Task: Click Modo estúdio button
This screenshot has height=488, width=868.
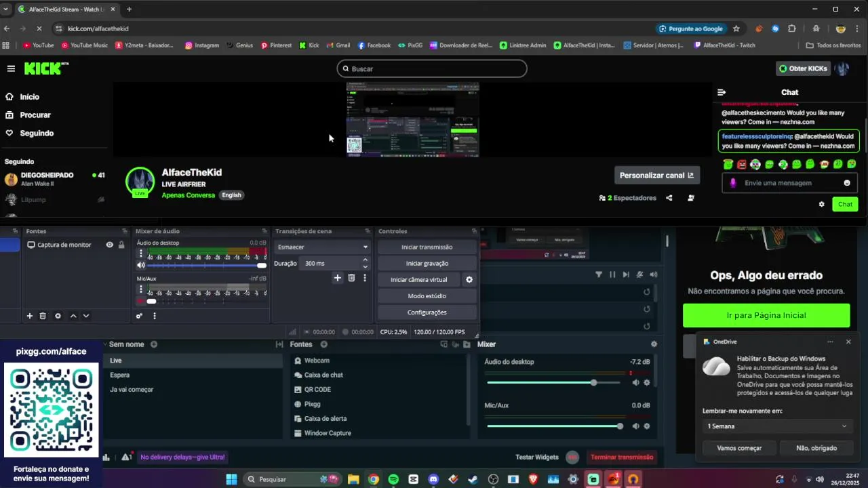Action: [427, 296]
